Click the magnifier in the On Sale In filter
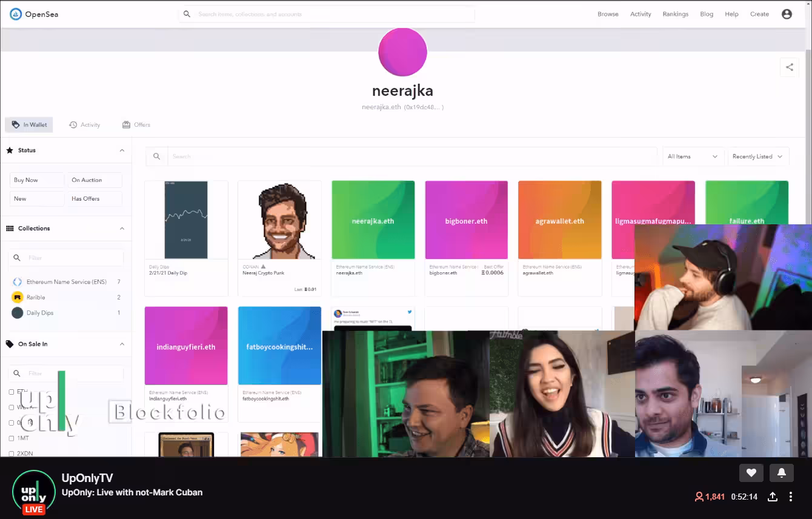The image size is (812, 519). coord(17,373)
